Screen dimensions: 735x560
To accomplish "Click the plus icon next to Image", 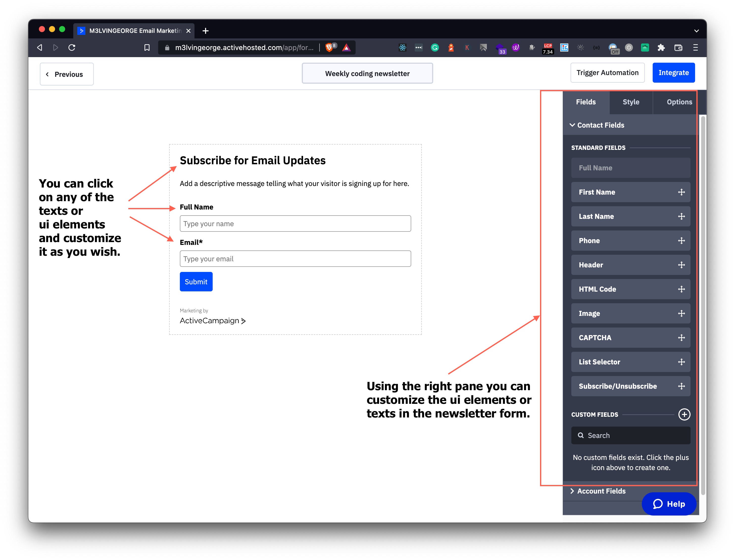I will (681, 313).
